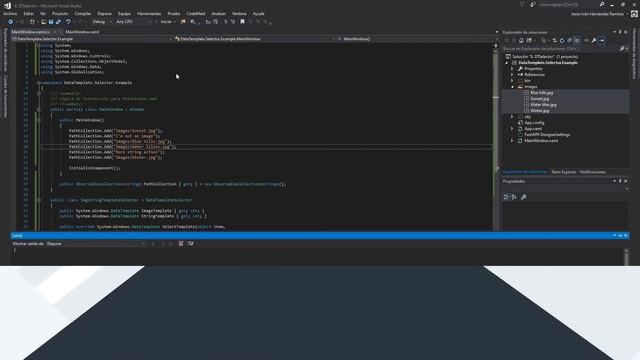The height and width of the screenshot is (360, 640).
Task: Open the Any CPU platform dropdown
Action: pyautogui.click(x=133, y=22)
